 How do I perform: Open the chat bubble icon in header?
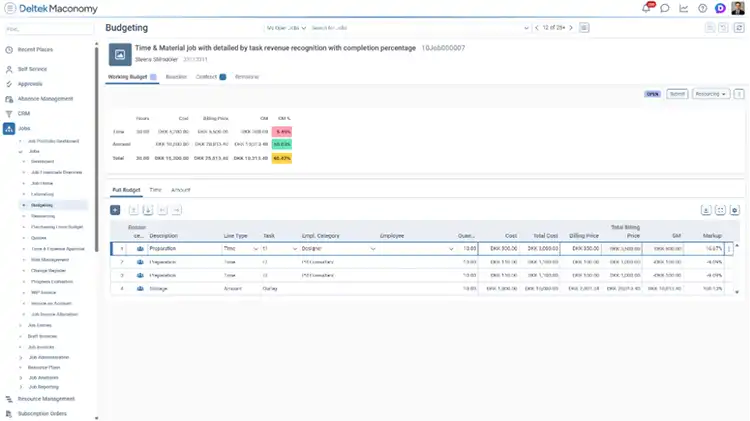665,8
